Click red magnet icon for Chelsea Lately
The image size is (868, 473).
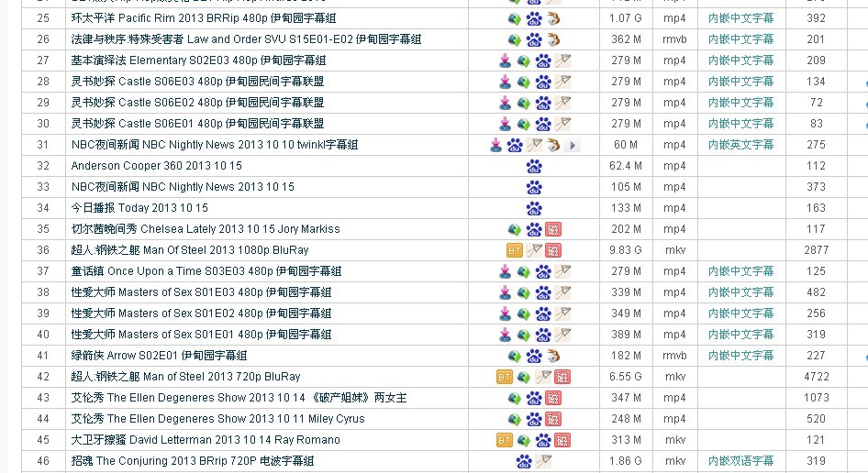(x=553, y=229)
